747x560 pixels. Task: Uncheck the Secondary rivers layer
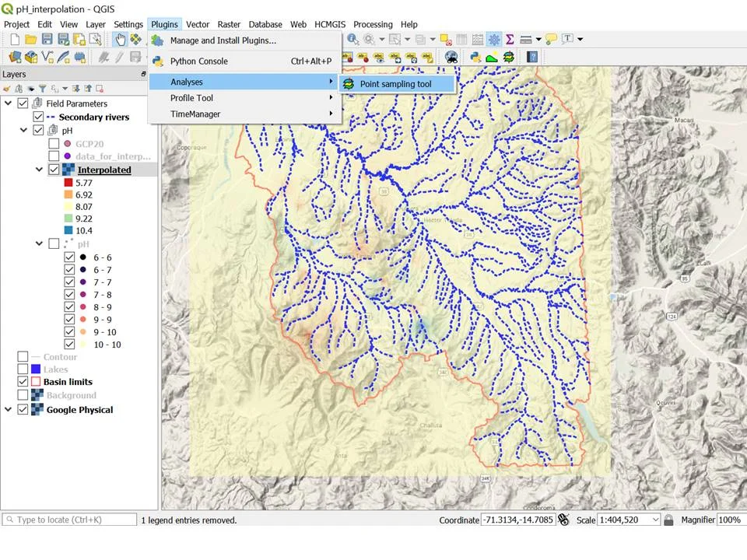(x=38, y=117)
